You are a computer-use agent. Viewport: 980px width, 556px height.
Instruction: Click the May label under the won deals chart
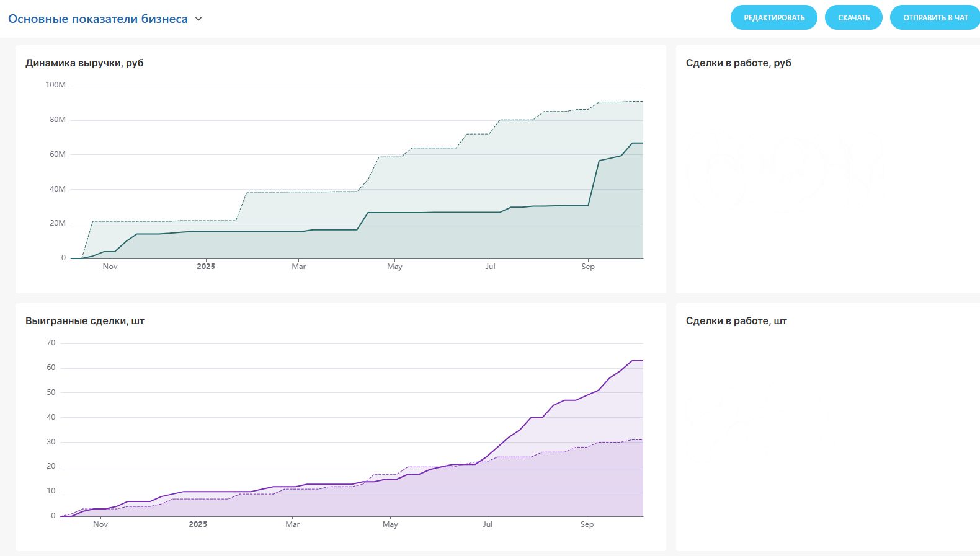click(x=390, y=524)
